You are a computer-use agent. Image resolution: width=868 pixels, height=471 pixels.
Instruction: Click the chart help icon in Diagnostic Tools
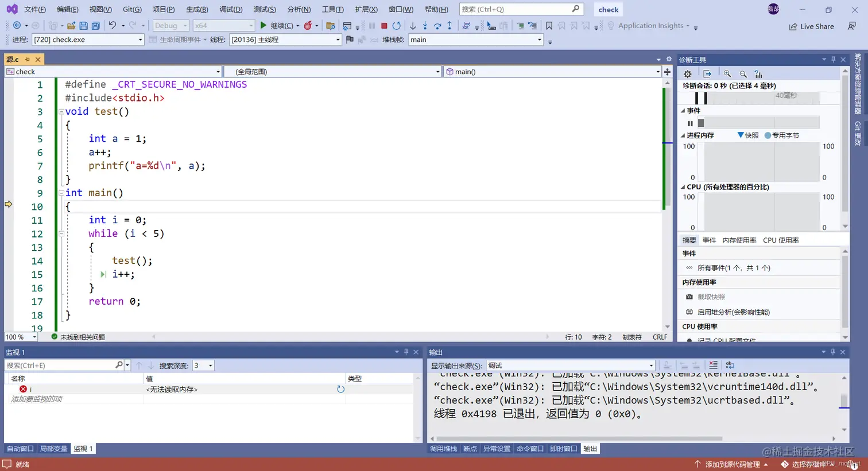[758, 74]
